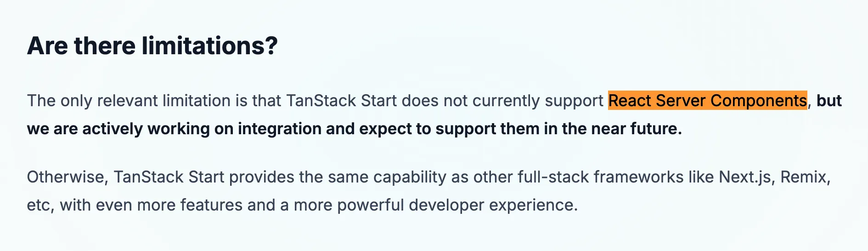The height and width of the screenshot is (251, 868).
Task: Click the "Are there limitations?" heading
Action: (152, 46)
